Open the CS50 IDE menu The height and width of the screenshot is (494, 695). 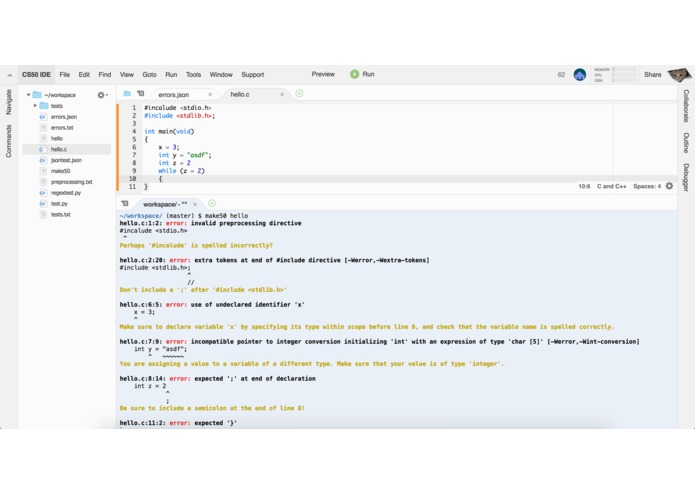click(x=36, y=75)
